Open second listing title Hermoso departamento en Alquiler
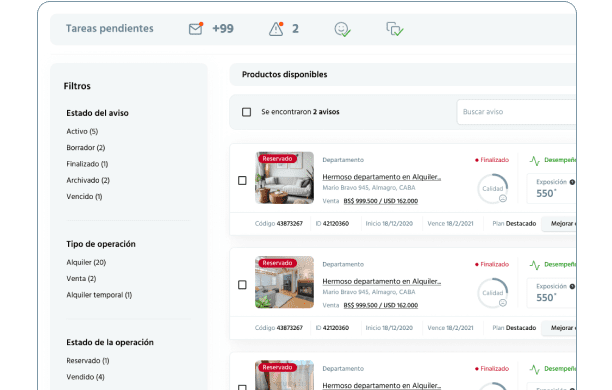 pos(381,281)
